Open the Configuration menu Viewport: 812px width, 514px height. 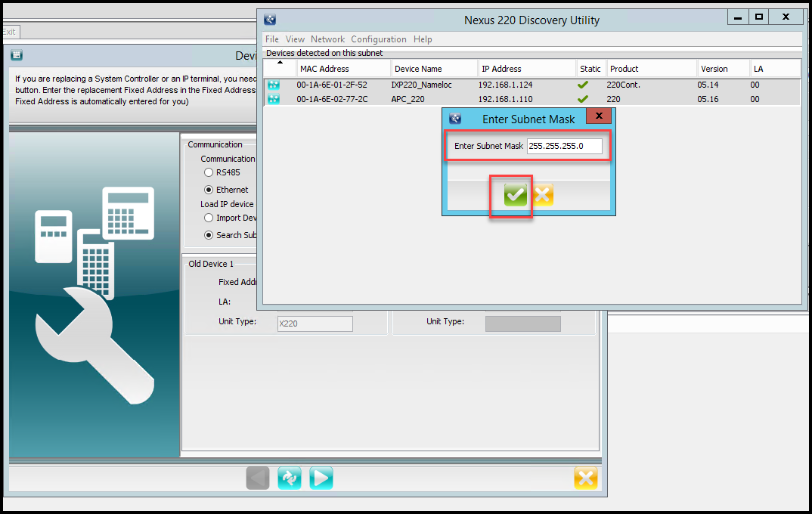379,39
